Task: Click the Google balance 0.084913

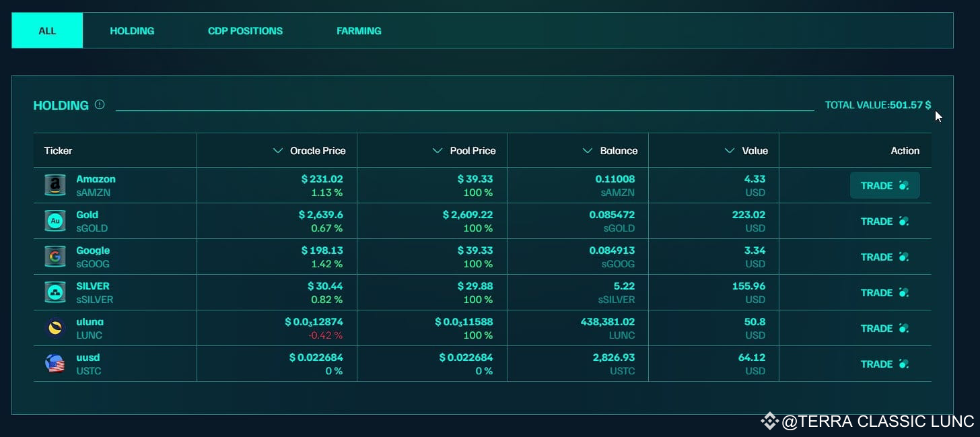Action: [612, 250]
